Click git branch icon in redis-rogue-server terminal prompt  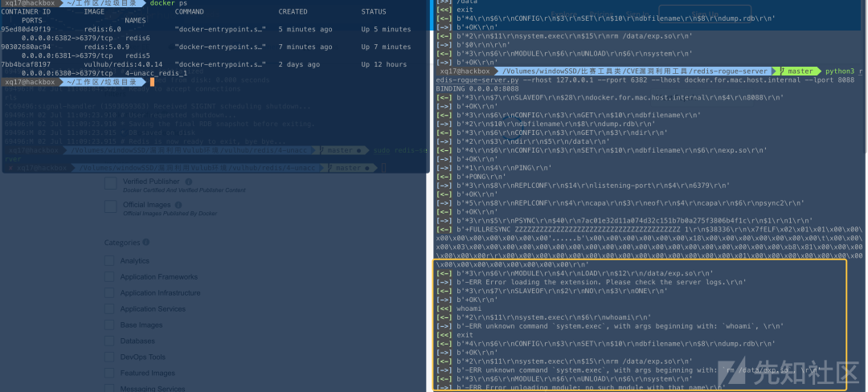click(784, 71)
